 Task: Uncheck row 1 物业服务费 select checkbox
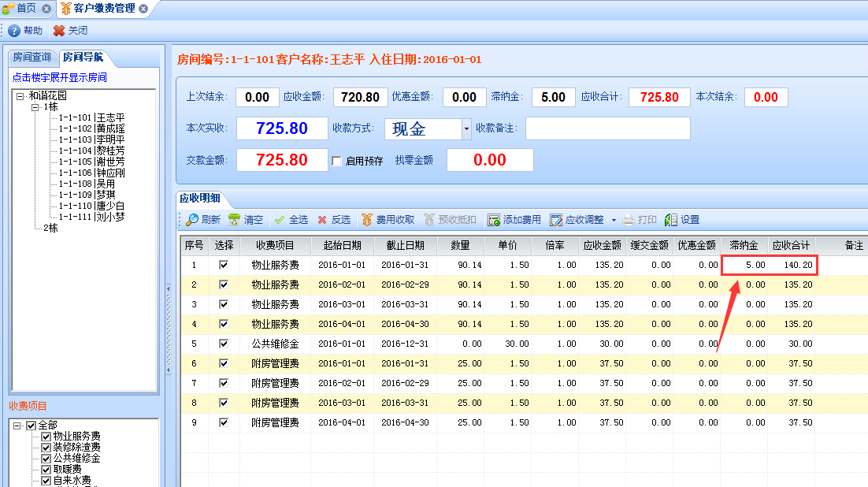(x=224, y=265)
